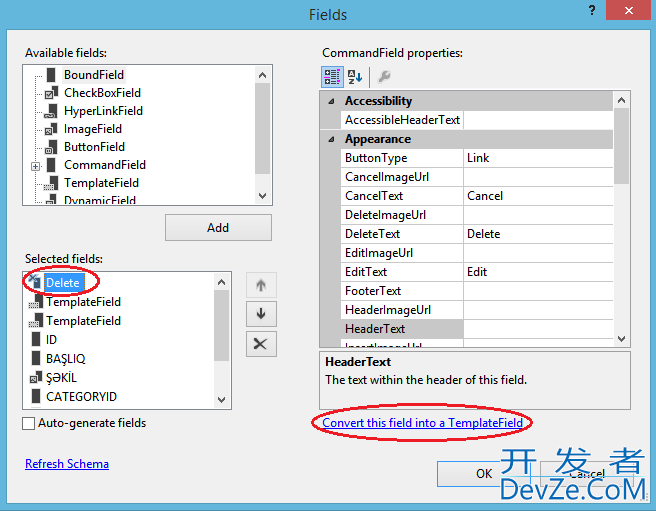Open the help question mark
Screen dimensions: 656x511
(592, 10)
